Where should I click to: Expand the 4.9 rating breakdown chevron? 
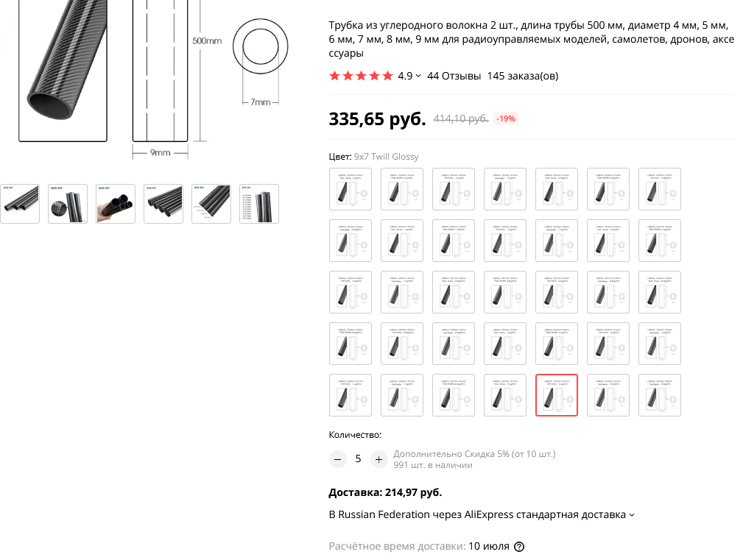[x=418, y=76]
